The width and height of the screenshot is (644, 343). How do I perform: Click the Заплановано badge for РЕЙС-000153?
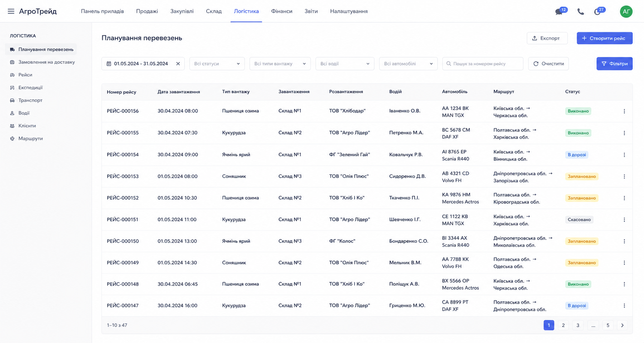581,176
